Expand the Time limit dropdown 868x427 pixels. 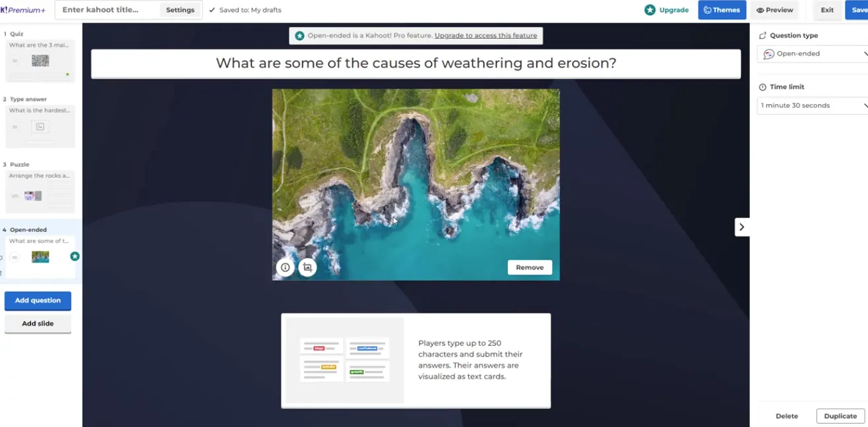[813, 105]
